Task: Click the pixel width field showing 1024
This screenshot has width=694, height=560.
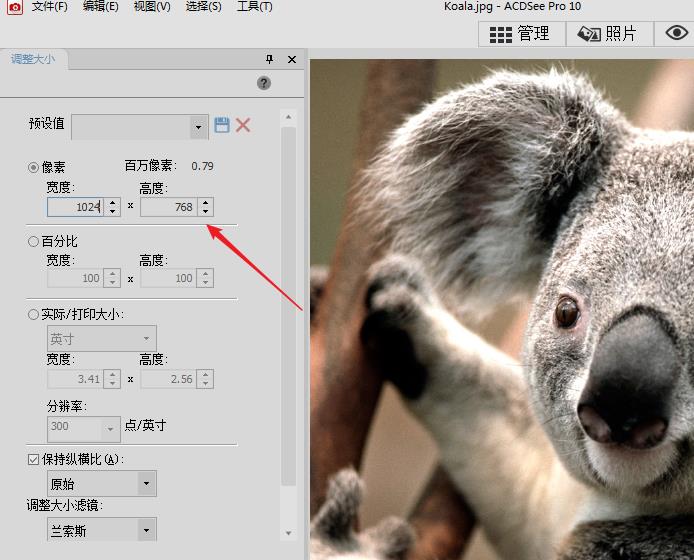Action: pos(75,207)
